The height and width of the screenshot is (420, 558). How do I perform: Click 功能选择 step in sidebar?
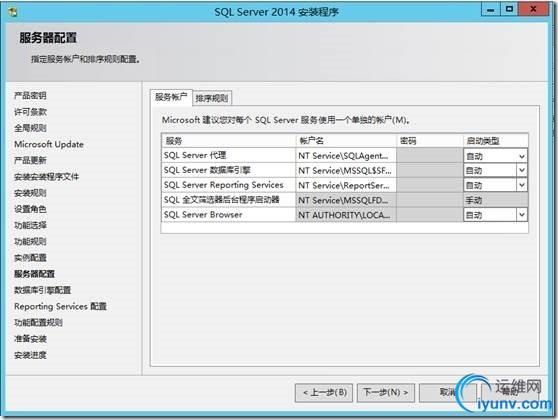[30, 225]
